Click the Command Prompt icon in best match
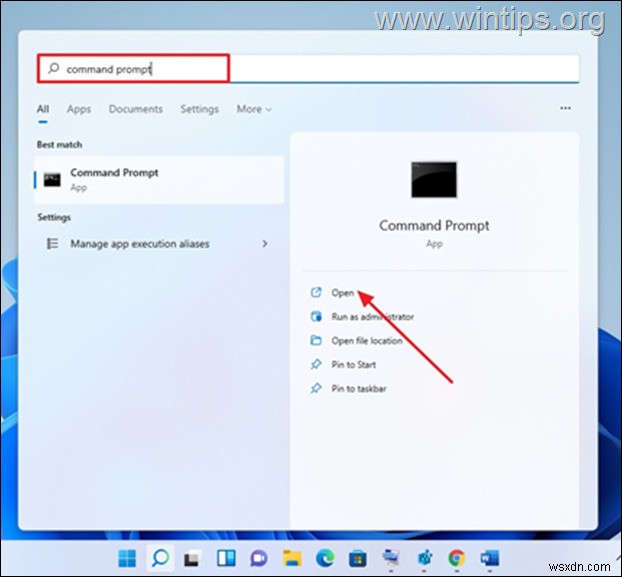The width and height of the screenshot is (622, 577). (52, 180)
